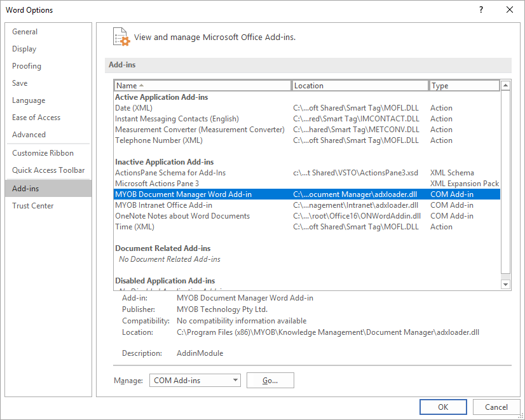The image size is (525, 420).
Task: Click the Add-ins gear icon at dialog top
Action: pyautogui.click(x=121, y=37)
